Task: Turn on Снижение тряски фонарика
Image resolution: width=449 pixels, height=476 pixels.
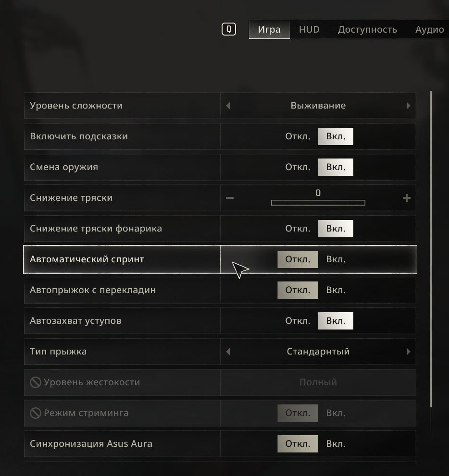Action: click(x=336, y=229)
